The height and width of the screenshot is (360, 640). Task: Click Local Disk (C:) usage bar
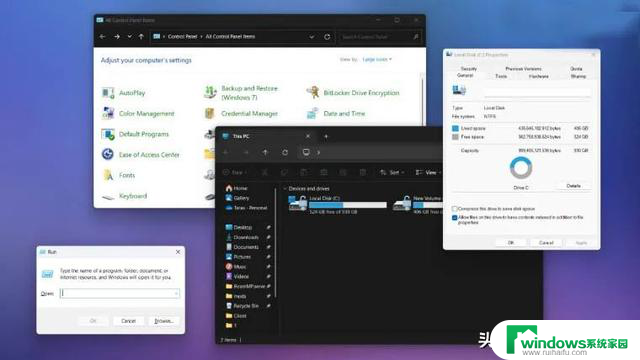(x=348, y=205)
